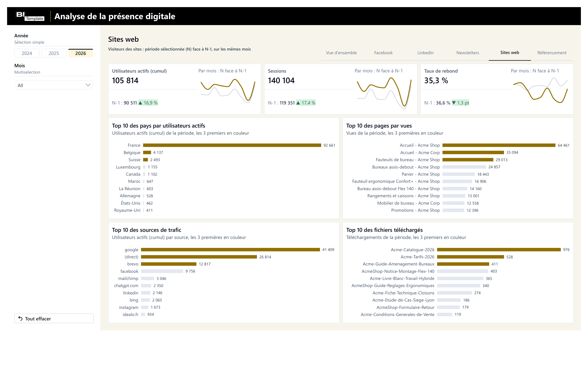Select year 2025
This screenshot has width=588, height=368.
54,53
